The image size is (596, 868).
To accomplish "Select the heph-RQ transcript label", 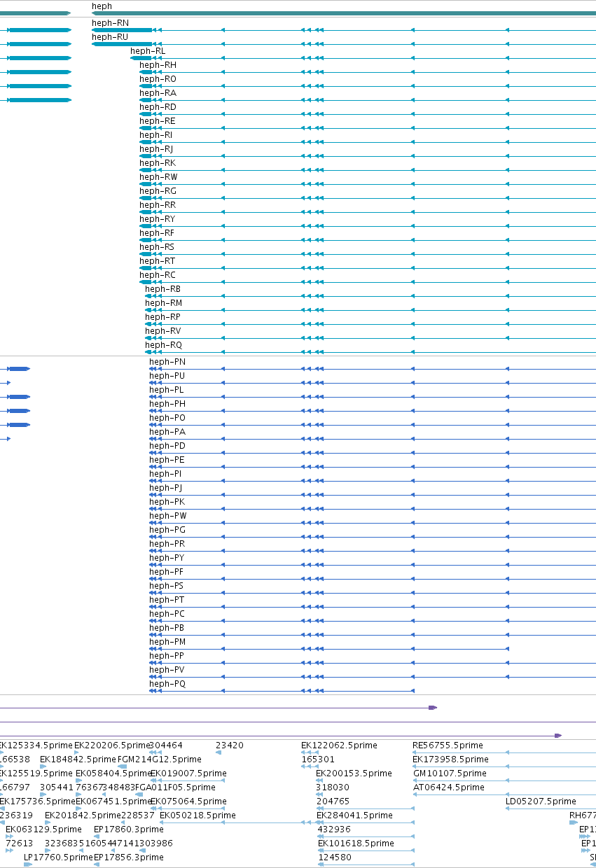I will (163, 345).
